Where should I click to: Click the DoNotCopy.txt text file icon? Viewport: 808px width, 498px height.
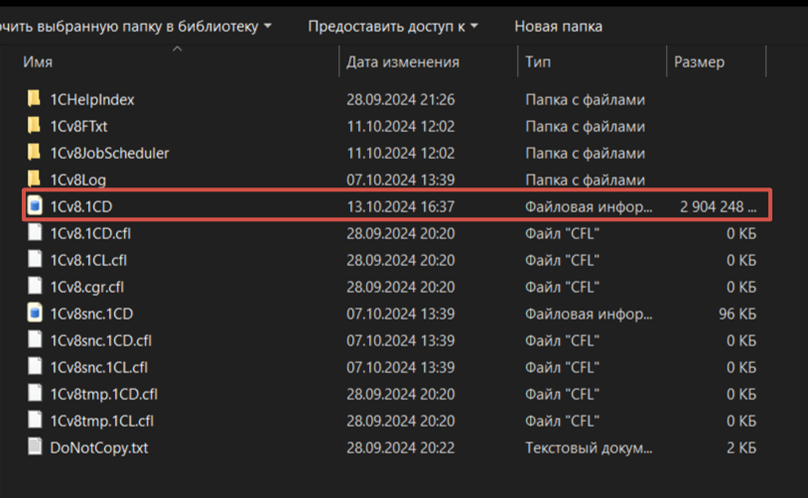[x=35, y=447]
